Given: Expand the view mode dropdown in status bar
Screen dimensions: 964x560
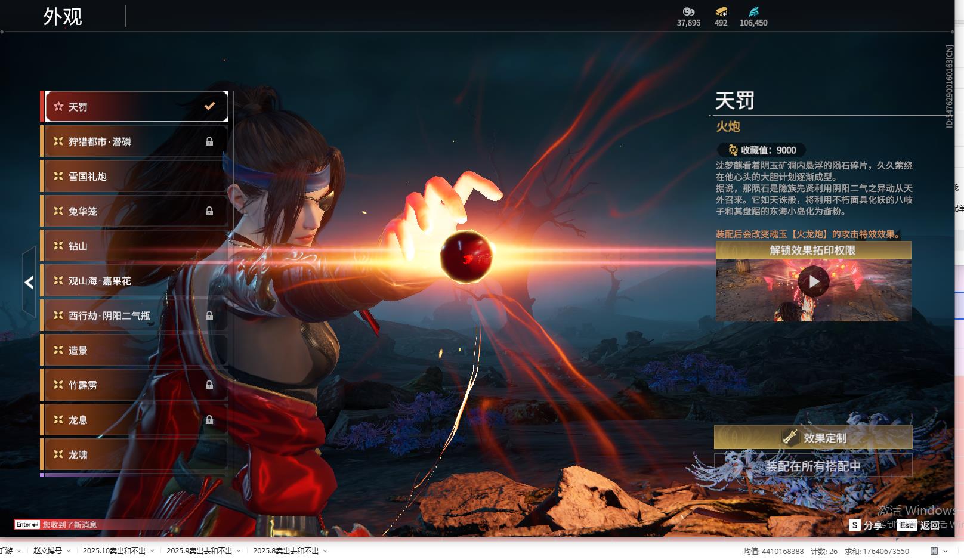Looking at the screenshot, I should tap(946, 551).
